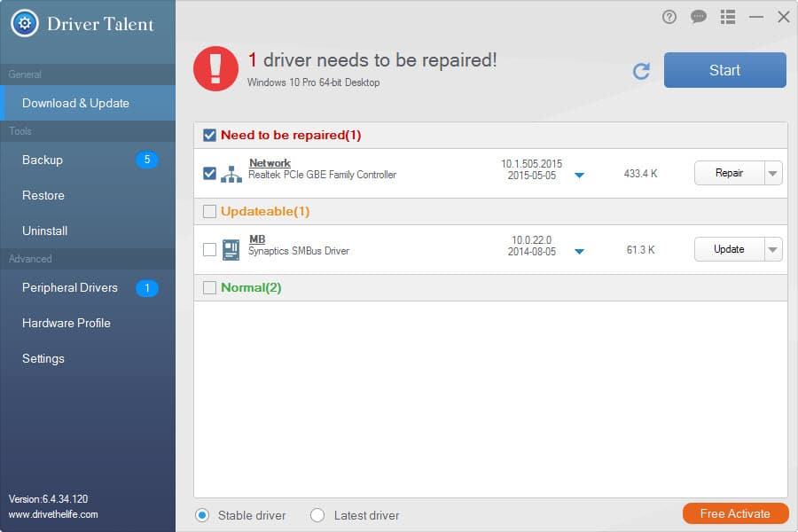
Task: Tick the Normal(2) group checkbox
Action: click(209, 287)
